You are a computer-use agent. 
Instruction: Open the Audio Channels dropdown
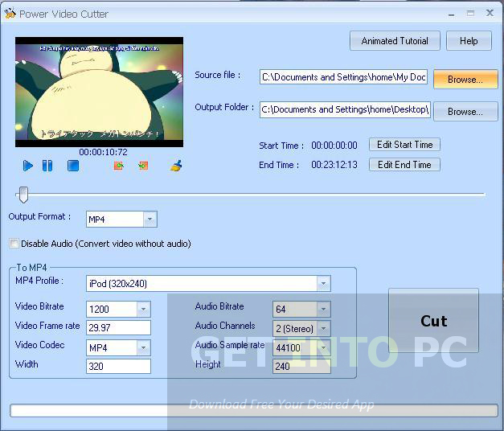click(x=324, y=329)
